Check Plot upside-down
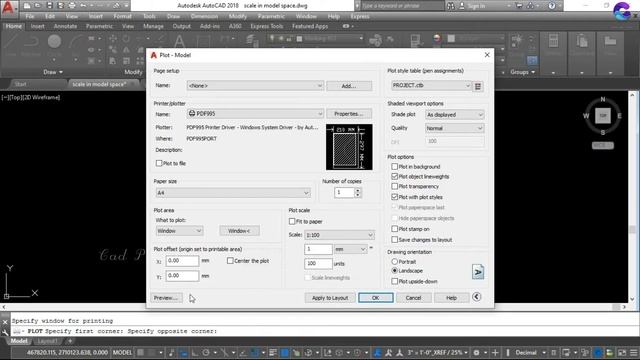Screen dimensions: 640x360 394,281
